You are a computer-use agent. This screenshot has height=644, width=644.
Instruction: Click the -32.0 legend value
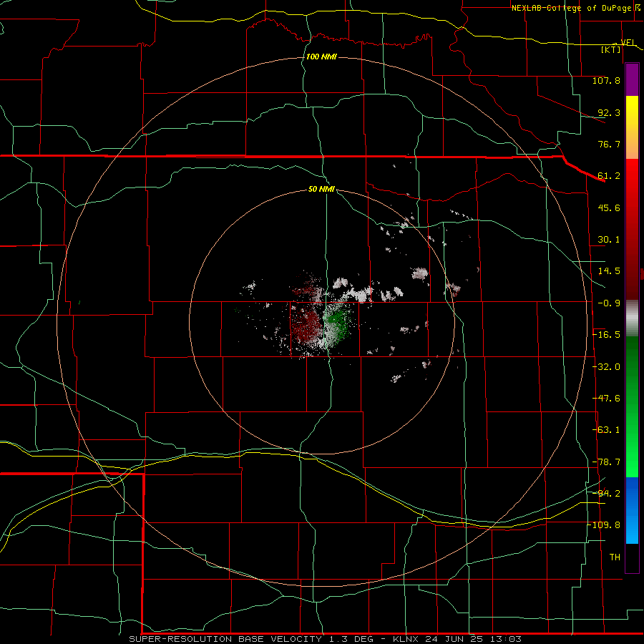point(606,367)
